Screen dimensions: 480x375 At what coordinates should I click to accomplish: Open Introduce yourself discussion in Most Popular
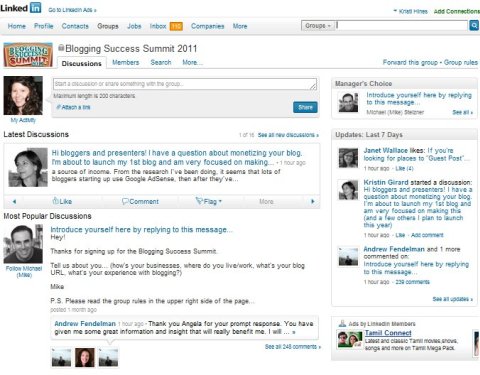141,230
